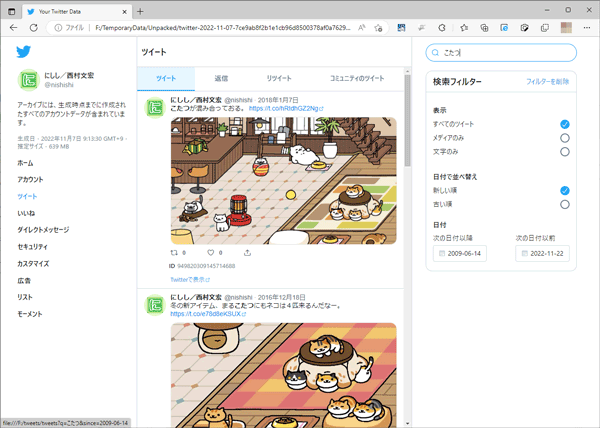Switch to the ツイート tab
Image resolution: width=600 pixels, height=428 pixels.
point(166,78)
